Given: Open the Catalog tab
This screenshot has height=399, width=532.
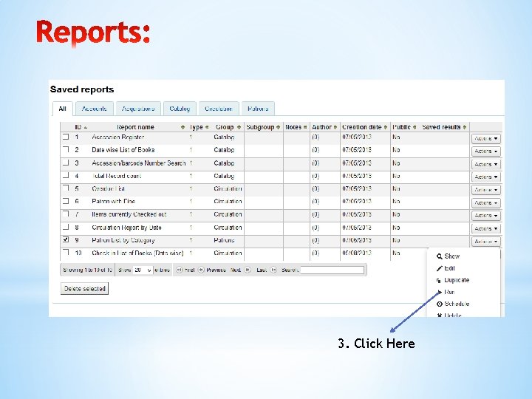Looking at the screenshot, I should click(x=180, y=109).
